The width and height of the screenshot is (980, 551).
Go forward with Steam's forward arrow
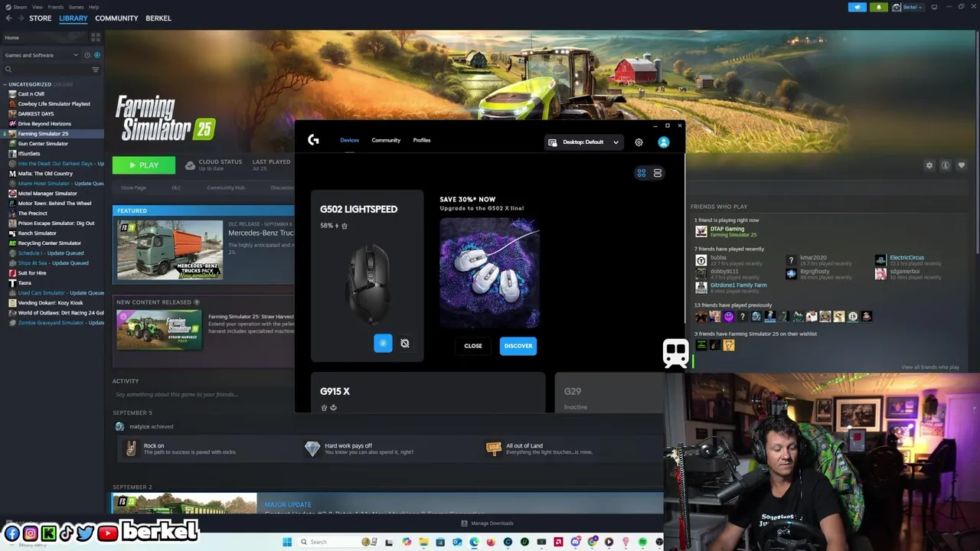[20, 18]
